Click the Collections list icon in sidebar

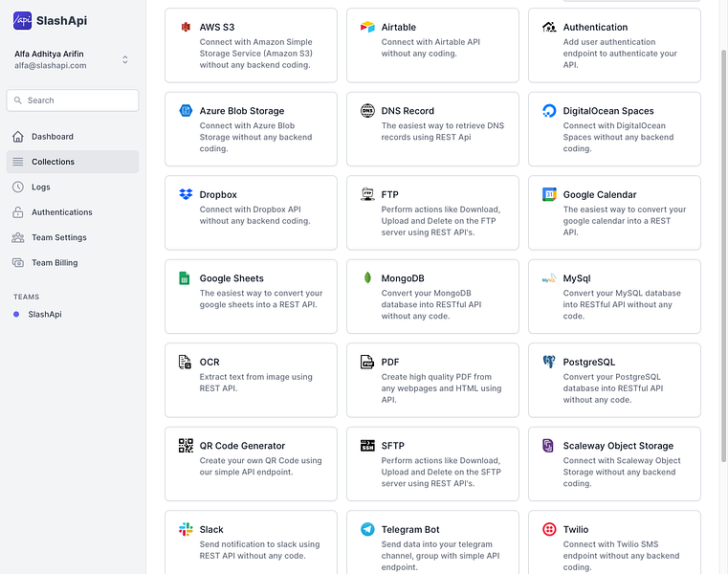click(17, 162)
